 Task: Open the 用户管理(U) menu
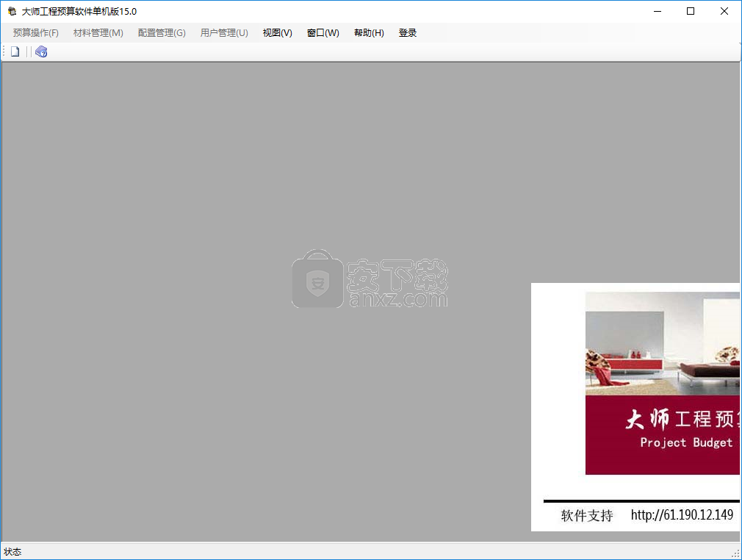tap(224, 32)
